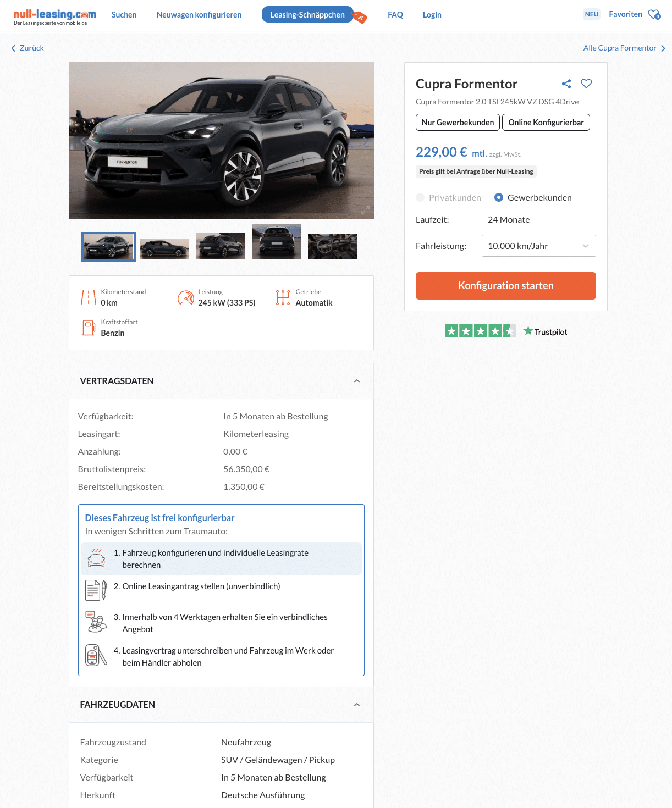The height and width of the screenshot is (808, 672).
Task: View the interior dashboard thumbnail
Action: point(333,247)
